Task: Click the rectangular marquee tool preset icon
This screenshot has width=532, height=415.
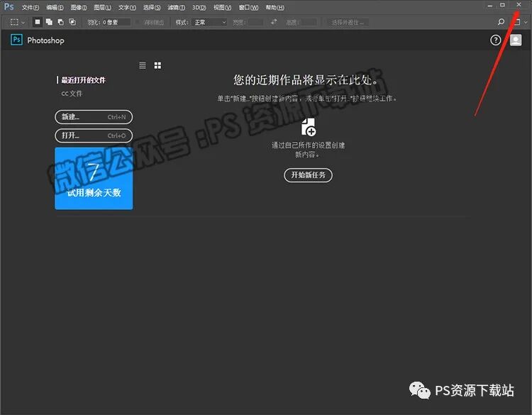Action: [14, 22]
